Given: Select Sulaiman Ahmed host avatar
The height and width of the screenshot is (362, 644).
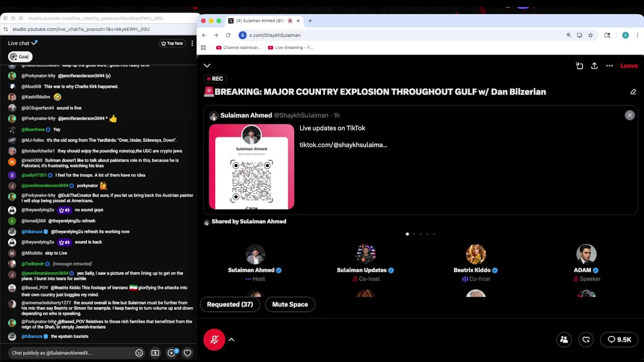Looking at the screenshot, I should tap(255, 254).
